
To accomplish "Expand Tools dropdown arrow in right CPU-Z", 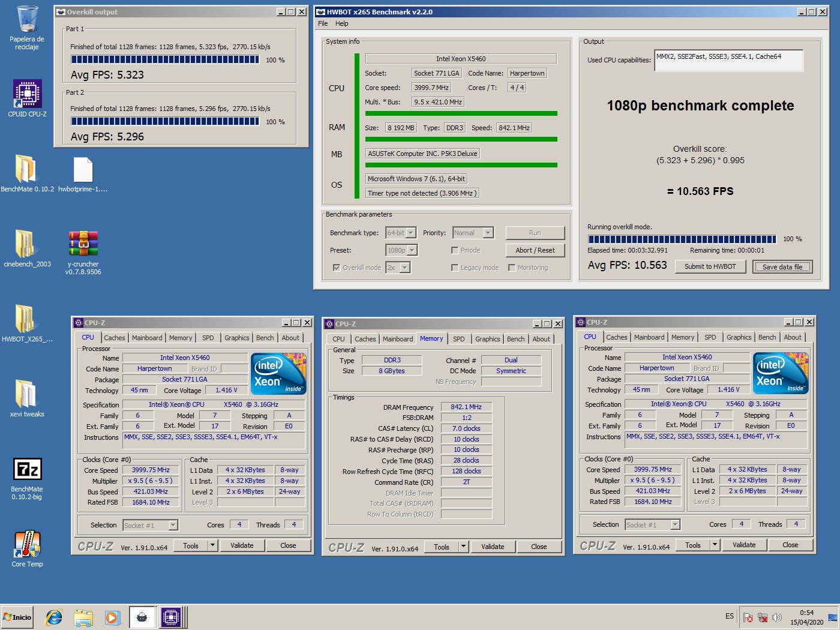I will tap(715, 545).
